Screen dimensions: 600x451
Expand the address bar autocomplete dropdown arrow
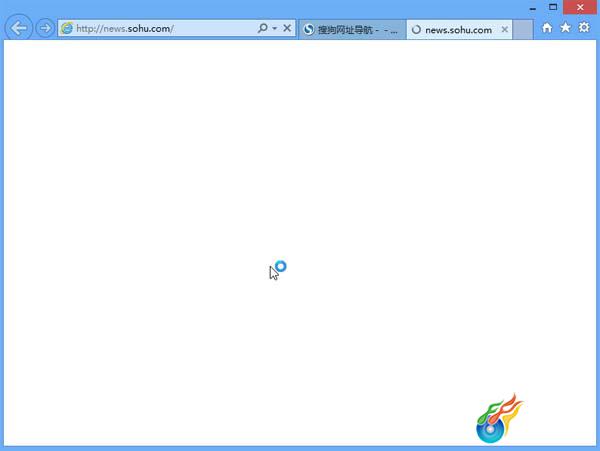[x=274, y=28]
